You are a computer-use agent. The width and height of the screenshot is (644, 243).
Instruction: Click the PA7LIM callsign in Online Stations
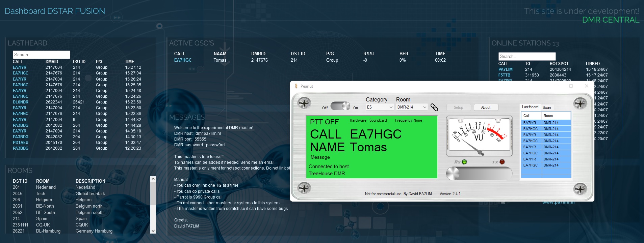pos(505,69)
